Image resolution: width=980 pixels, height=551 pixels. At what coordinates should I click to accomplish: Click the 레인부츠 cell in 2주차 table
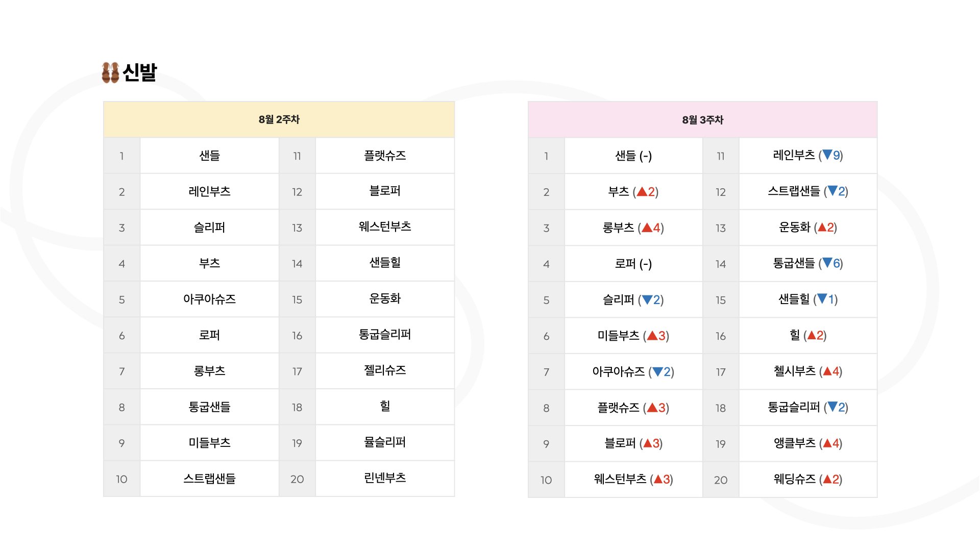click(x=209, y=191)
